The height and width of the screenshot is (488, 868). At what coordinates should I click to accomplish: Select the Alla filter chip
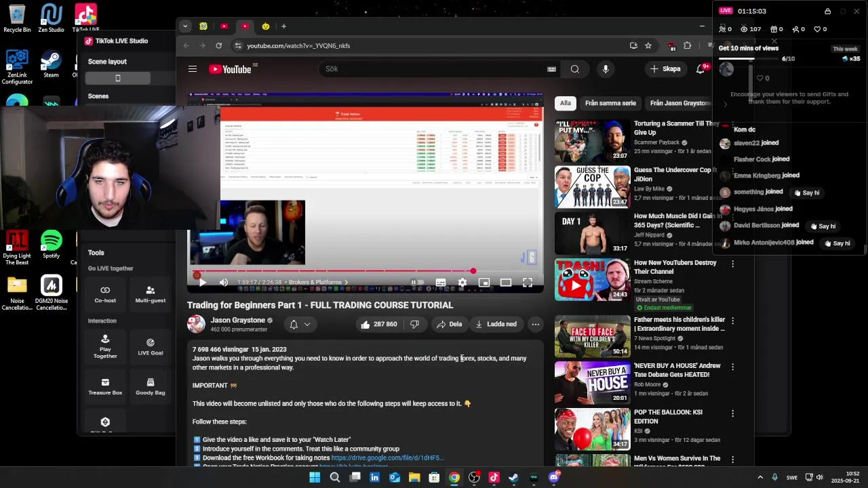tap(566, 104)
